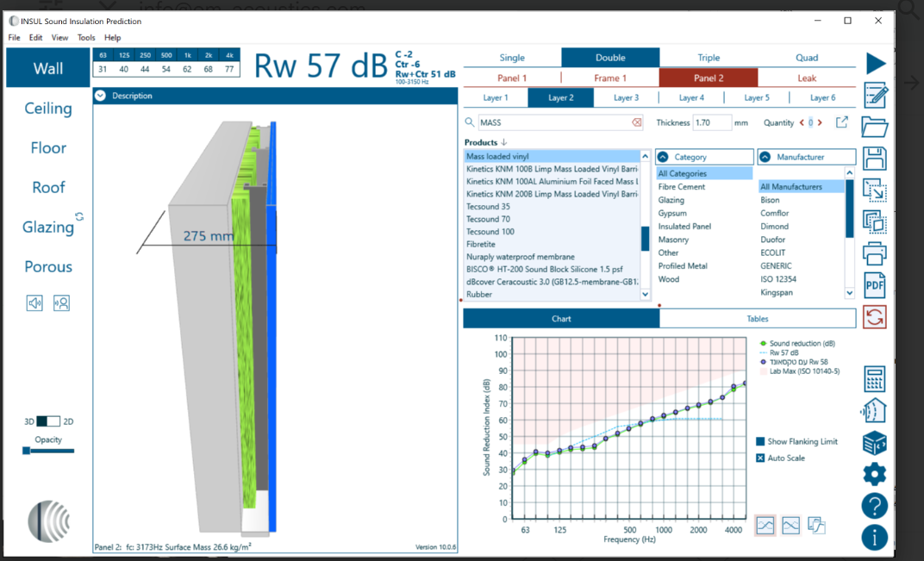Screen dimensions: 924x561
Task: Open the View menu
Action: tap(59, 37)
